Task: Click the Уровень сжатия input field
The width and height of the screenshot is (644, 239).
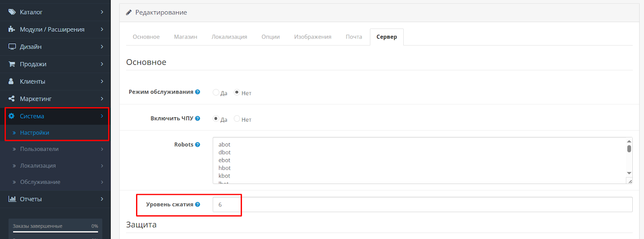Action: (423, 204)
